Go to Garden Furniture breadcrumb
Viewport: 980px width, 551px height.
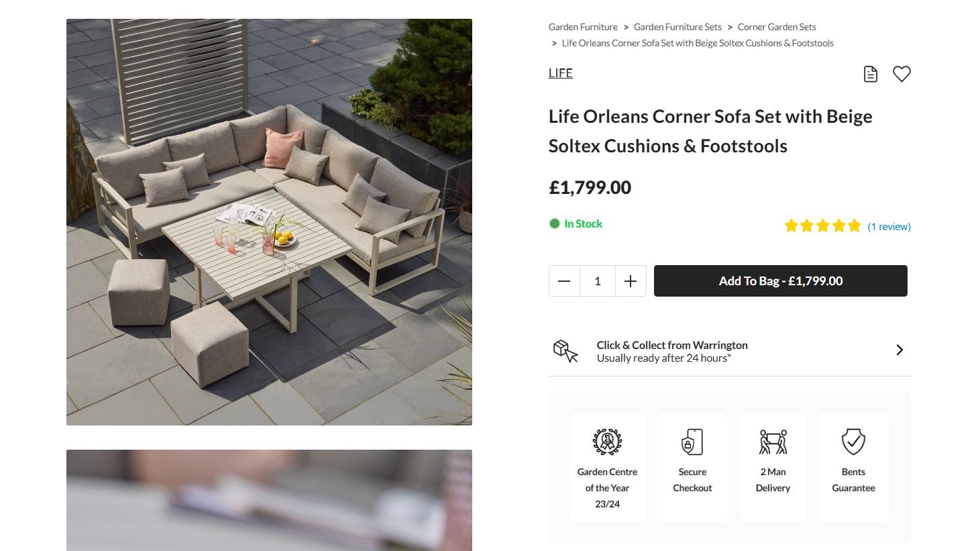pyautogui.click(x=583, y=27)
